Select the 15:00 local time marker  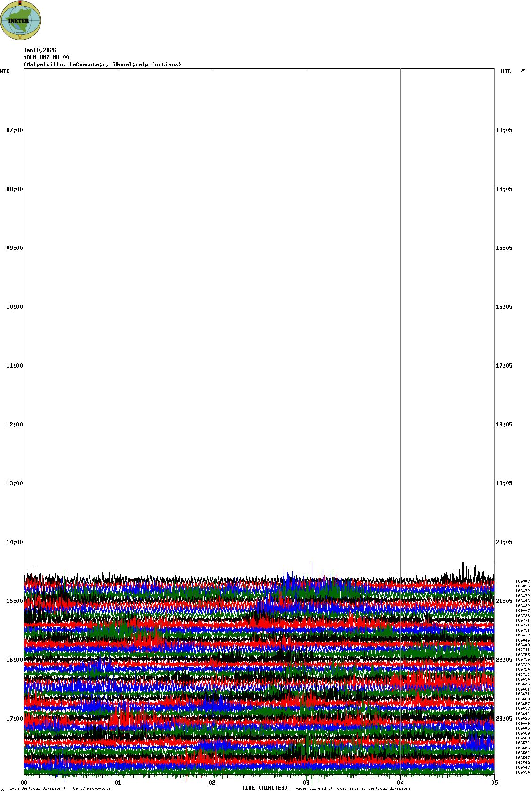click(14, 601)
